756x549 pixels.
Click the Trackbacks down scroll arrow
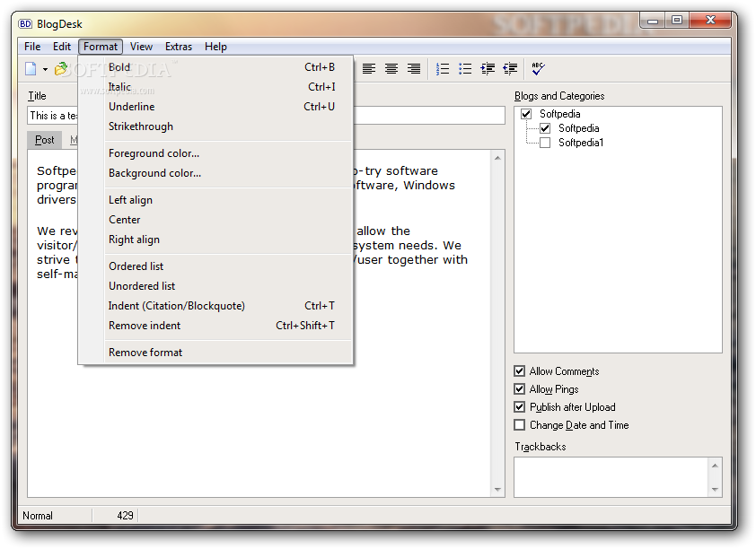coord(715,489)
